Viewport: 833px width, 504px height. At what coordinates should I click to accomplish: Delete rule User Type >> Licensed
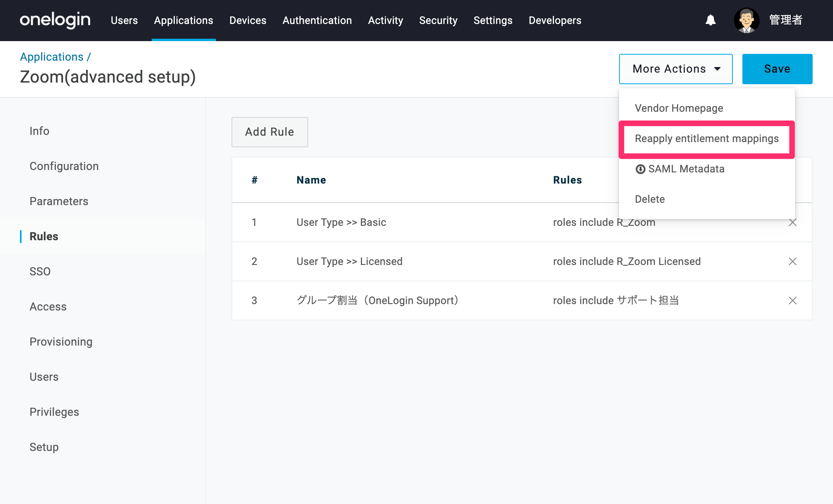pos(792,261)
